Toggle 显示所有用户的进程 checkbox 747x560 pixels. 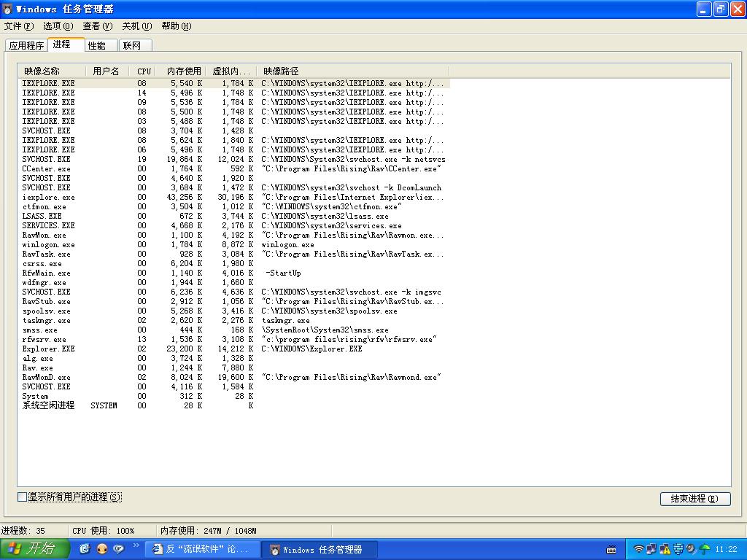[x=22, y=497]
